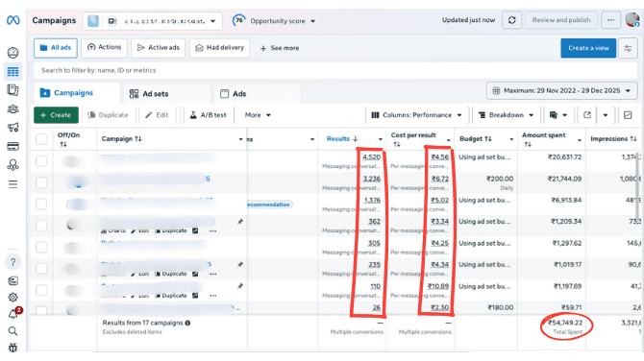This screenshot has height=361, width=644.
Task: Click the export share icon in toolbar
Action: click(x=587, y=115)
